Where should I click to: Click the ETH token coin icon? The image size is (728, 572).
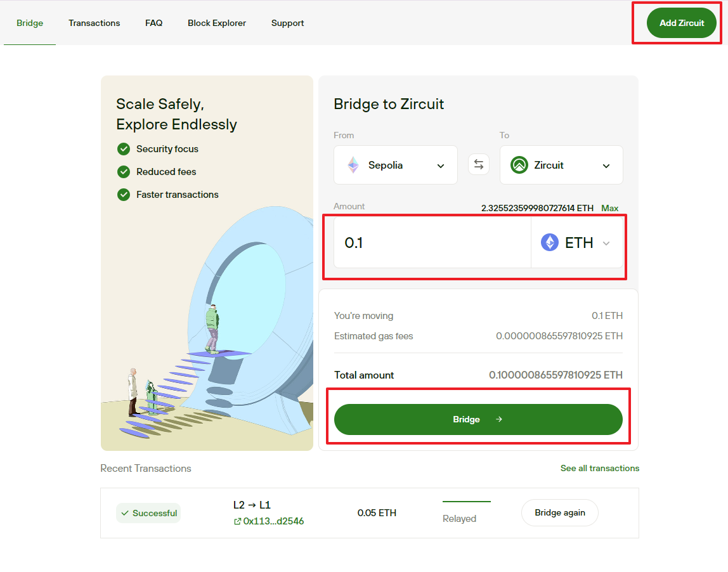pyautogui.click(x=550, y=242)
